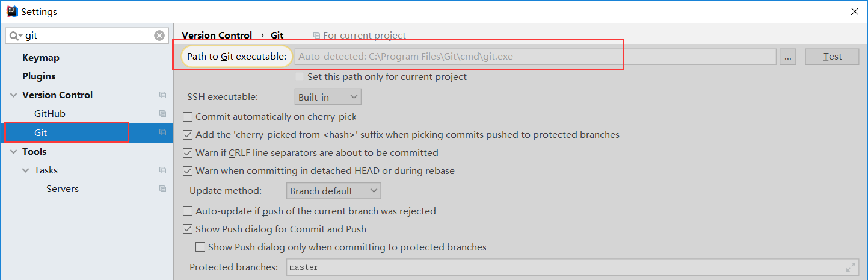Viewport: 868px width, 280px height.
Task: Open the Plugins settings page
Action: pos(39,76)
